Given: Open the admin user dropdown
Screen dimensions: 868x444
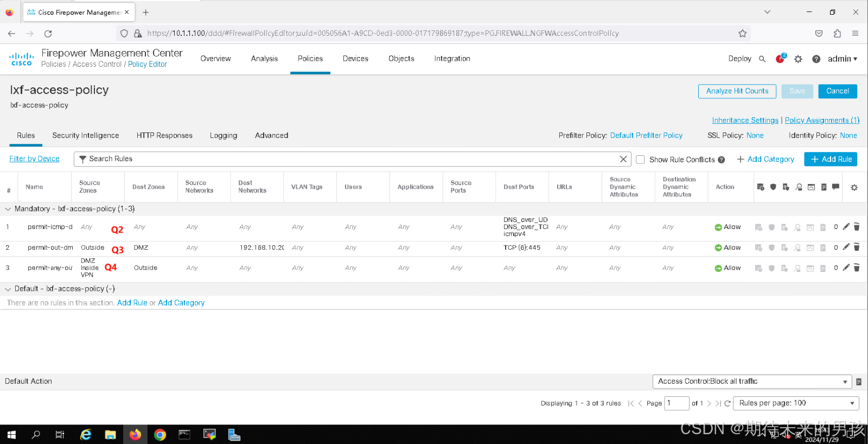Looking at the screenshot, I should pos(843,59).
